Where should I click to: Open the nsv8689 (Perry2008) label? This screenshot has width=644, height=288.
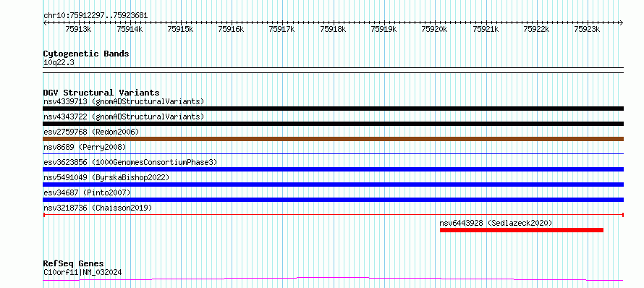[x=85, y=147]
